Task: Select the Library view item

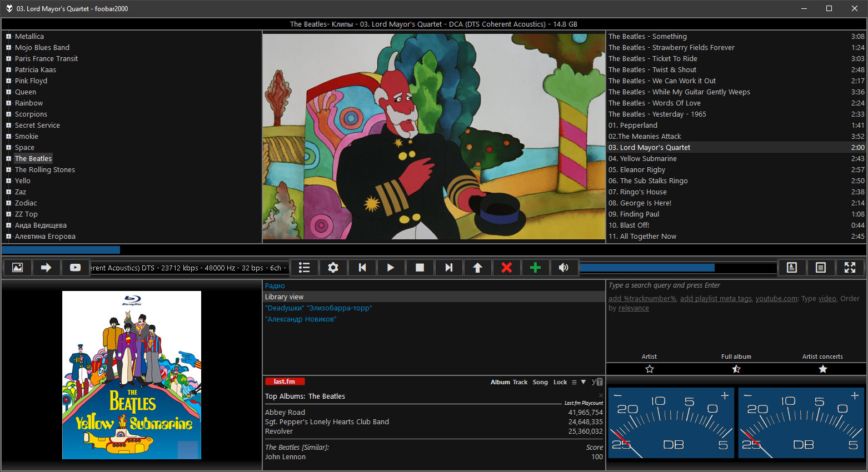Action: [x=284, y=297]
